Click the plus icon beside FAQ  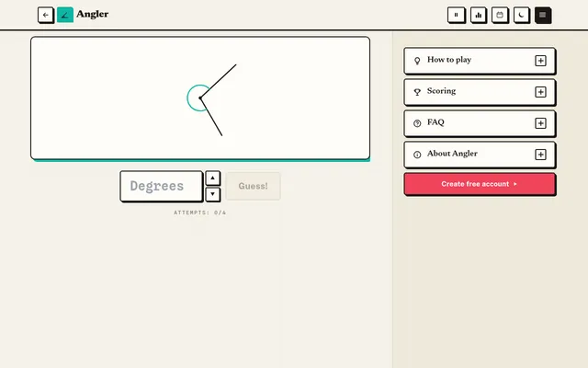coord(540,123)
